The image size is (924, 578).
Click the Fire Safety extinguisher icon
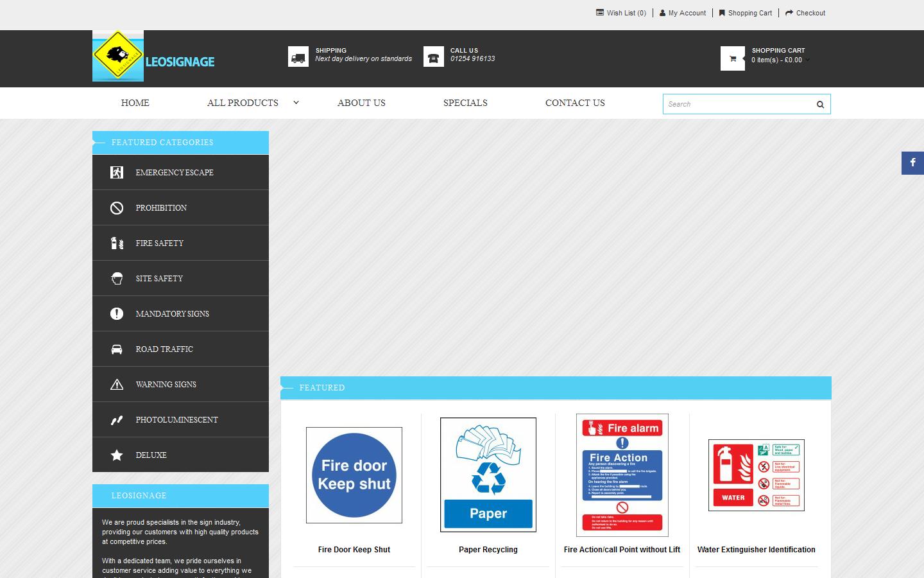tap(117, 243)
